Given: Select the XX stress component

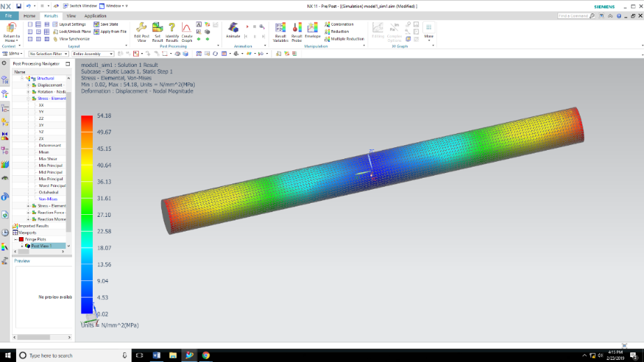Looking at the screenshot, I should pos(41,105).
